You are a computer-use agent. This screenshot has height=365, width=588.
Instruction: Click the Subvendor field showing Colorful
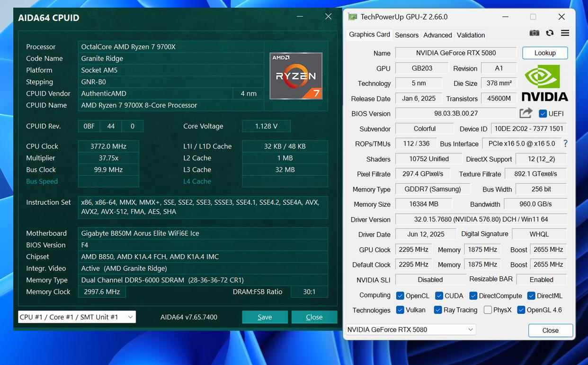coord(425,129)
